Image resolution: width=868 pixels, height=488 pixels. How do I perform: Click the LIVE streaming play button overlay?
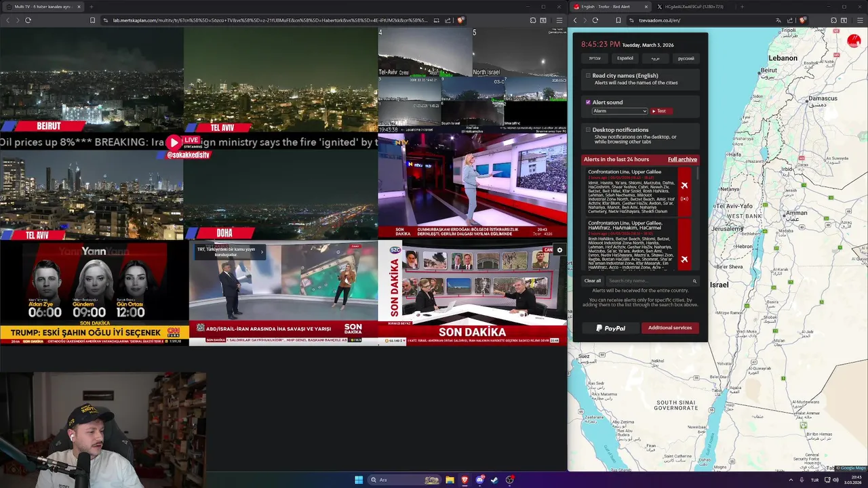(x=174, y=142)
